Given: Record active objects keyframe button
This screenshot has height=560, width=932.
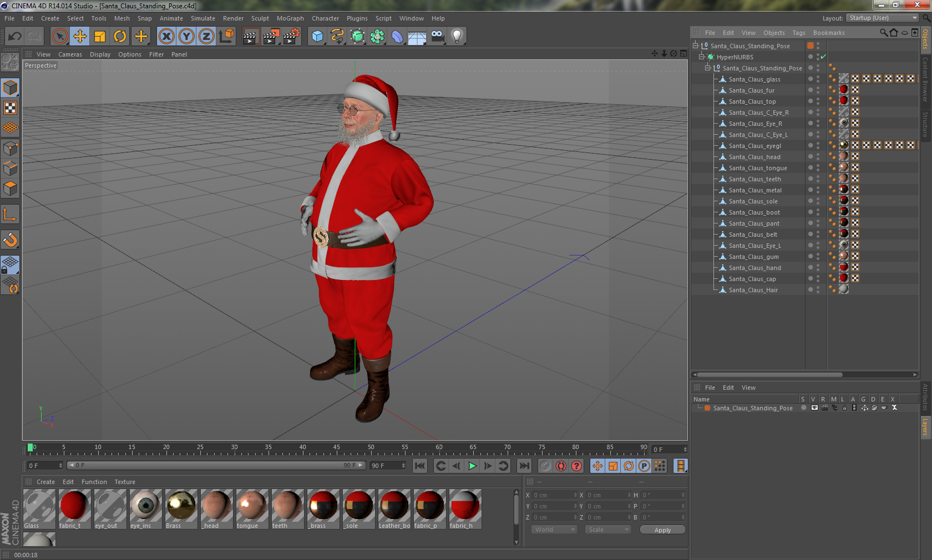Looking at the screenshot, I should pyautogui.click(x=545, y=466).
